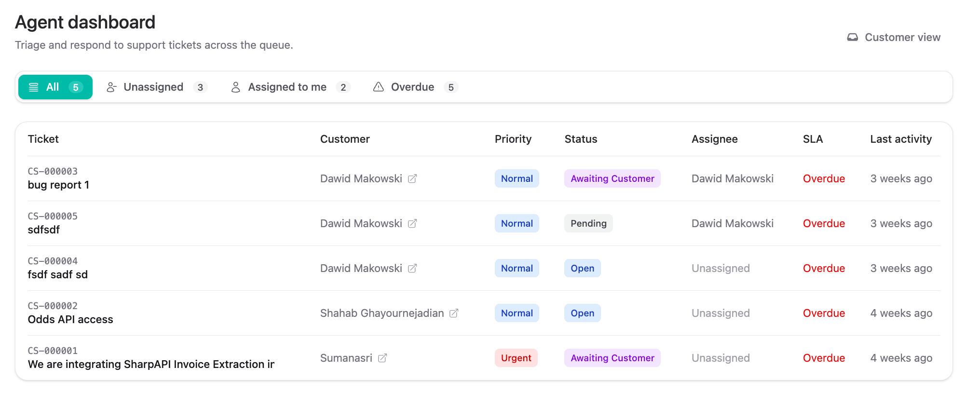Open external link icon beside Dawid Makowski in CS-000005 row
980x408 pixels.
[412, 224]
